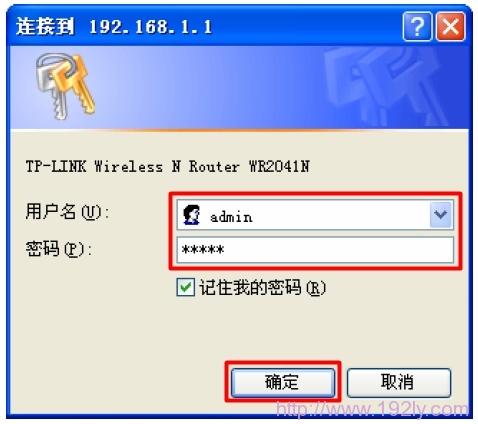Click the question mark help button
Image resolution: width=478 pixels, height=424 pixels.
(x=417, y=26)
